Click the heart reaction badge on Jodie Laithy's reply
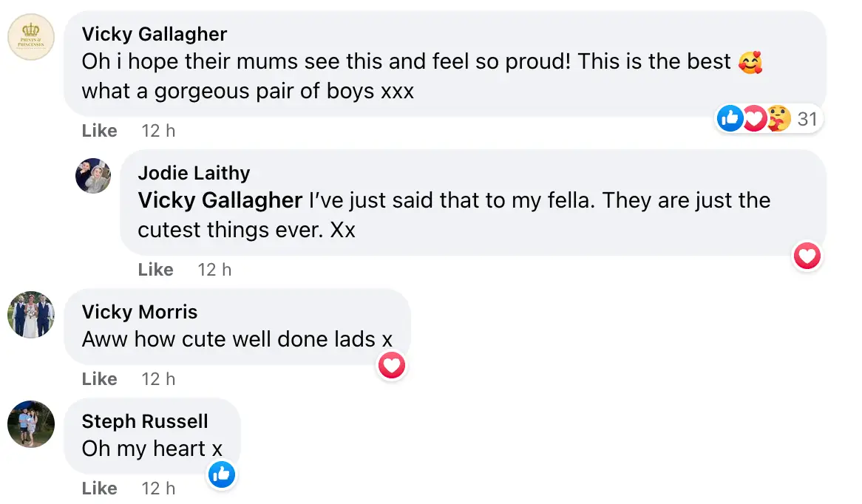The height and width of the screenshot is (504, 862). pyautogui.click(x=807, y=256)
